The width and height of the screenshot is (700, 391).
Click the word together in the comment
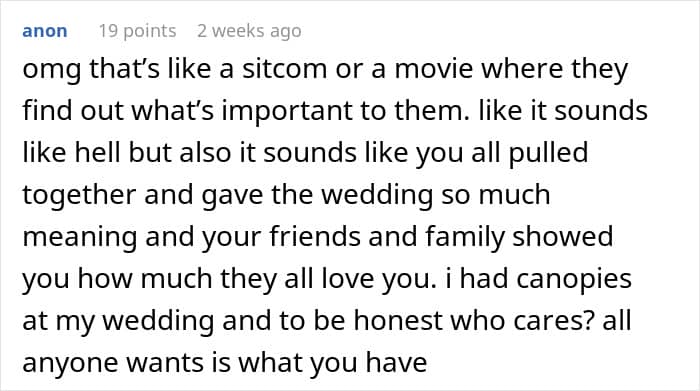pyautogui.click(x=79, y=196)
